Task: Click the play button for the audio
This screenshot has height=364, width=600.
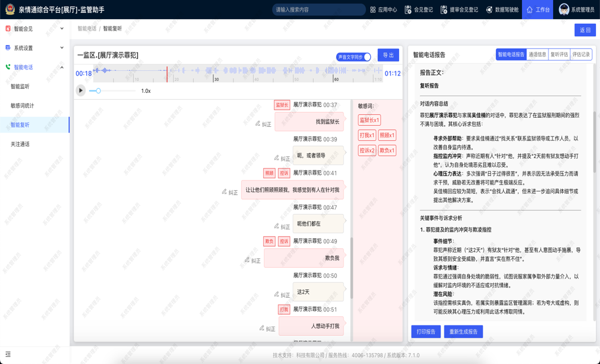Action: pyautogui.click(x=81, y=91)
